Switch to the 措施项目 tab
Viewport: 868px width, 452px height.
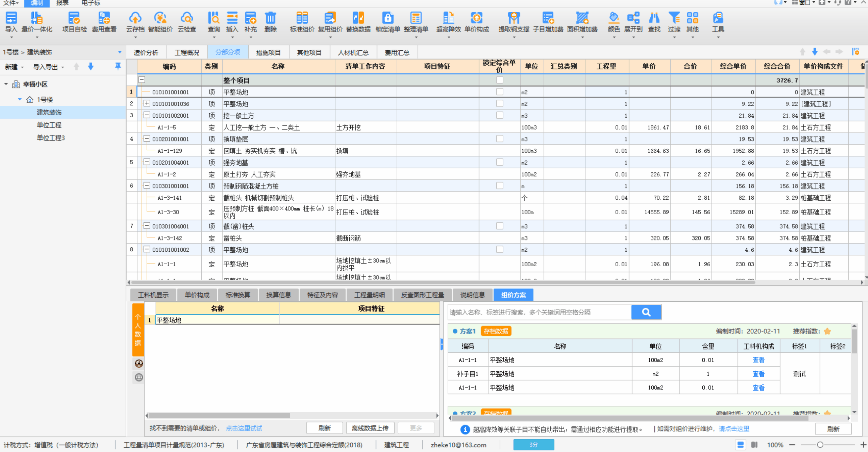pos(268,53)
